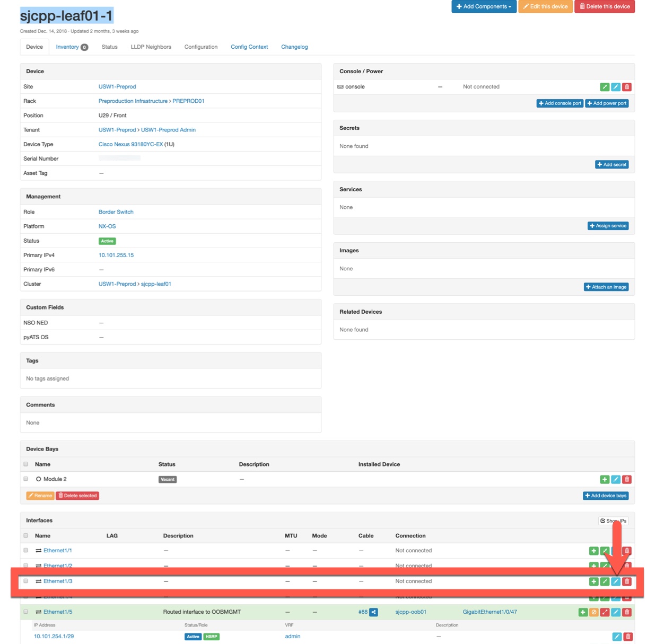Image resolution: width=647 pixels, height=644 pixels.
Task: Edit the Ethernet1/3 interface with pencil icon
Action: [x=616, y=581]
